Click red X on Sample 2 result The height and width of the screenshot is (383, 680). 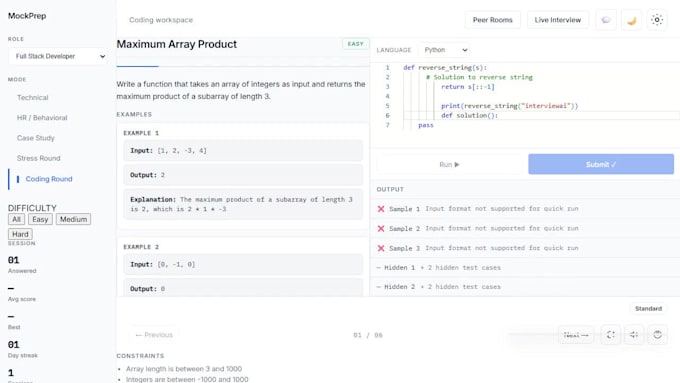[381, 228]
